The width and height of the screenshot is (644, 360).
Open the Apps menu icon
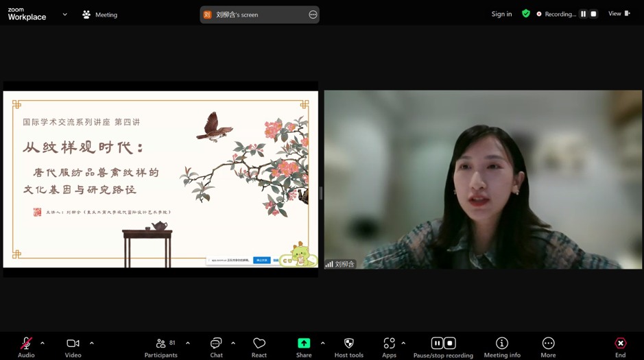tap(389, 344)
